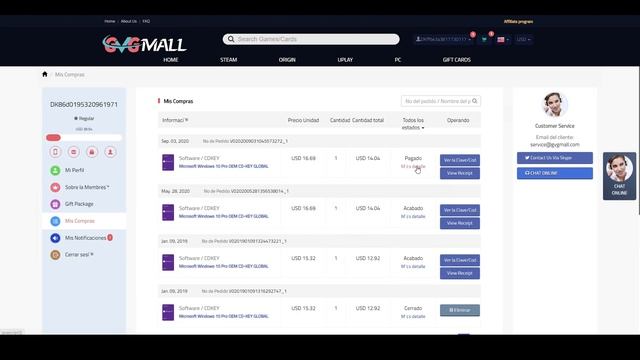This screenshot has width=640, height=360.
Task: Open the USD currency dropdown
Action: click(523, 40)
